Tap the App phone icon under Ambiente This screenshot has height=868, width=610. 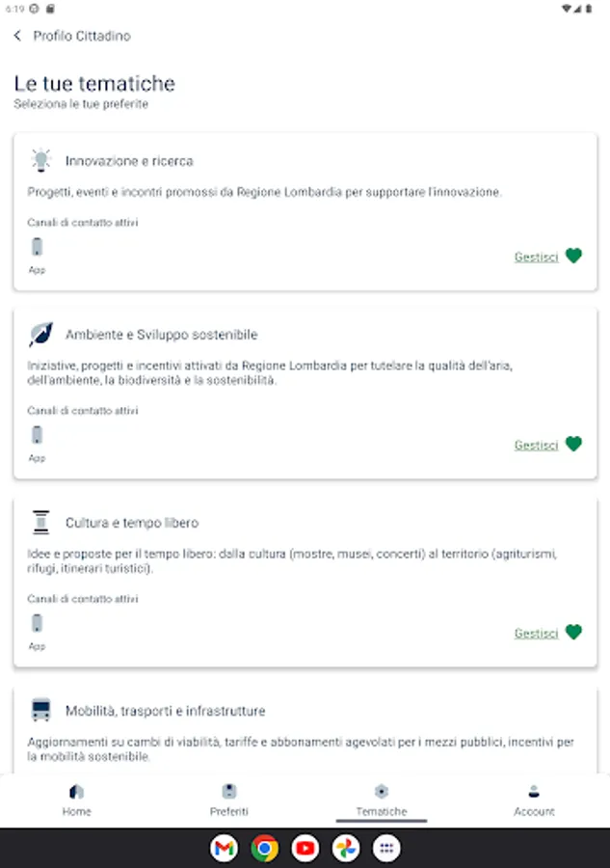[37, 436]
